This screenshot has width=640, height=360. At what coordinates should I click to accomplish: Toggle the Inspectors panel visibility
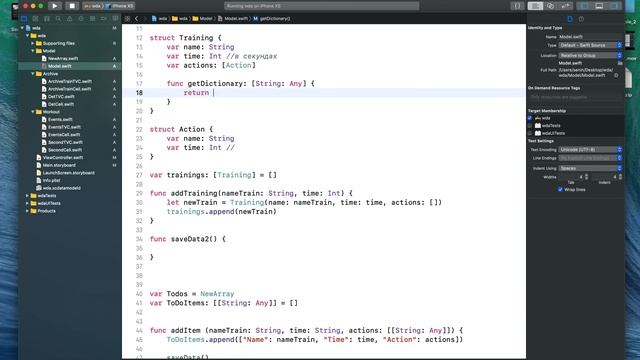(614, 6)
